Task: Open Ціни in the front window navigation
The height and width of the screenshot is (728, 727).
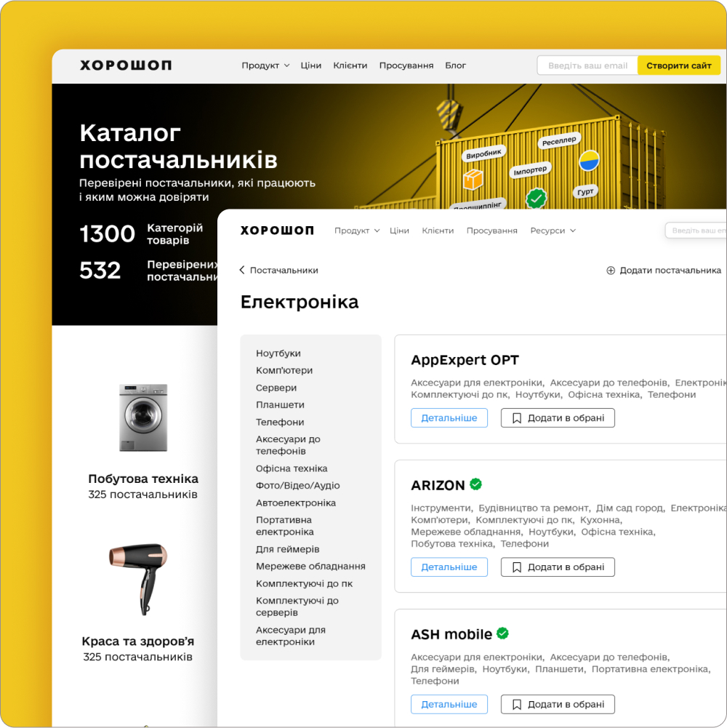Action: [x=399, y=231]
